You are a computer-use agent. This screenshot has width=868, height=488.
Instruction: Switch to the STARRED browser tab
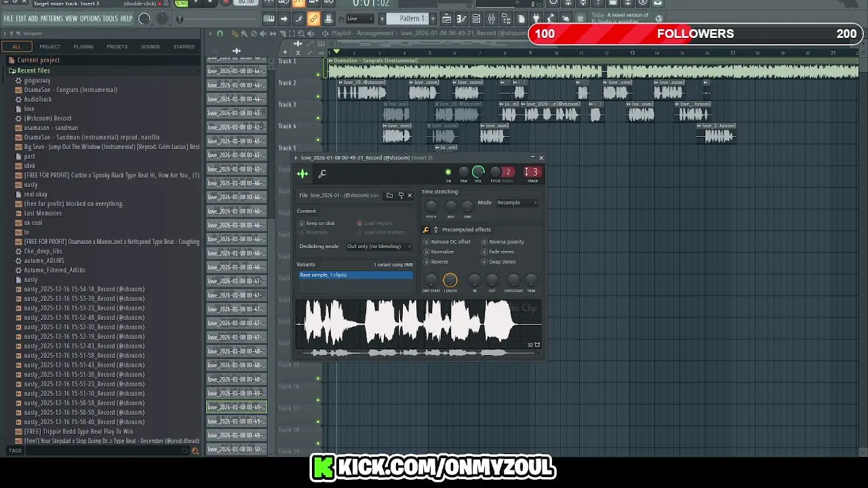coord(184,47)
